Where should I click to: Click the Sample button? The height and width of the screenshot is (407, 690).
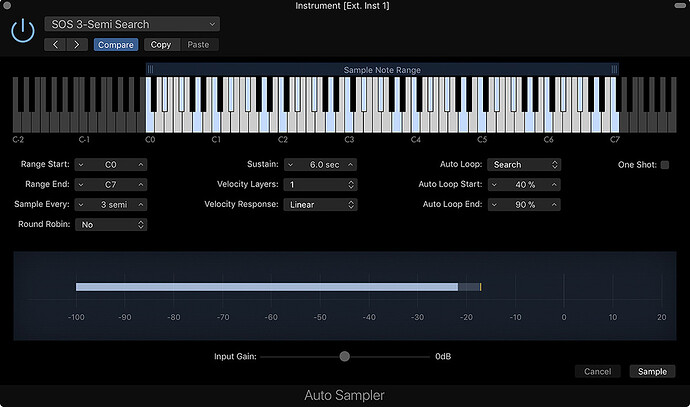pos(653,371)
